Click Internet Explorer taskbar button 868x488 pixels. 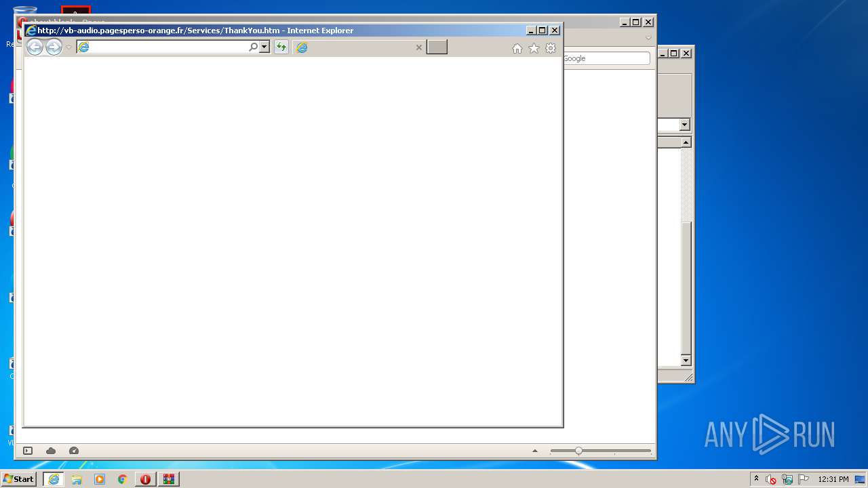(x=54, y=479)
